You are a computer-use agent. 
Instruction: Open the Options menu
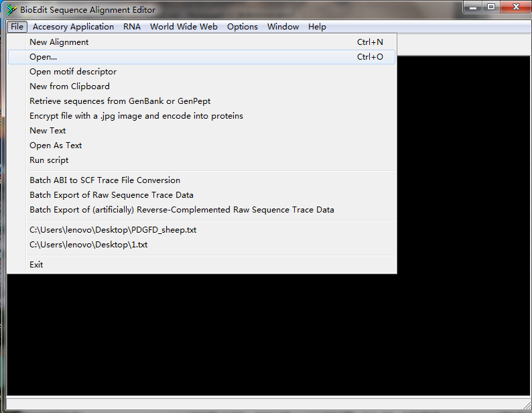(243, 27)
